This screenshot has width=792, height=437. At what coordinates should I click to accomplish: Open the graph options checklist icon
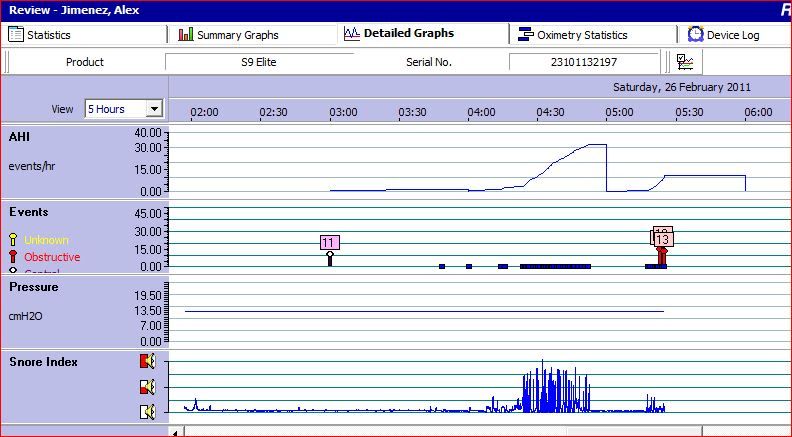685,62
